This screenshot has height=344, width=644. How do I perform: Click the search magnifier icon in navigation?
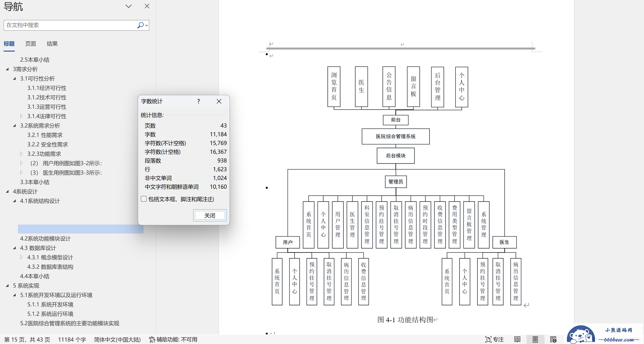[x=141, y=25]
